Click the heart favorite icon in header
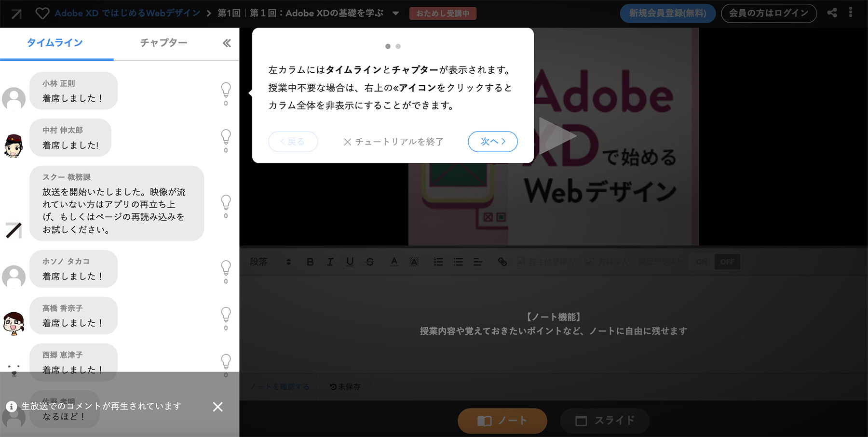The width and height of the screenshot is (868, 437). click(x=42, y=13)
